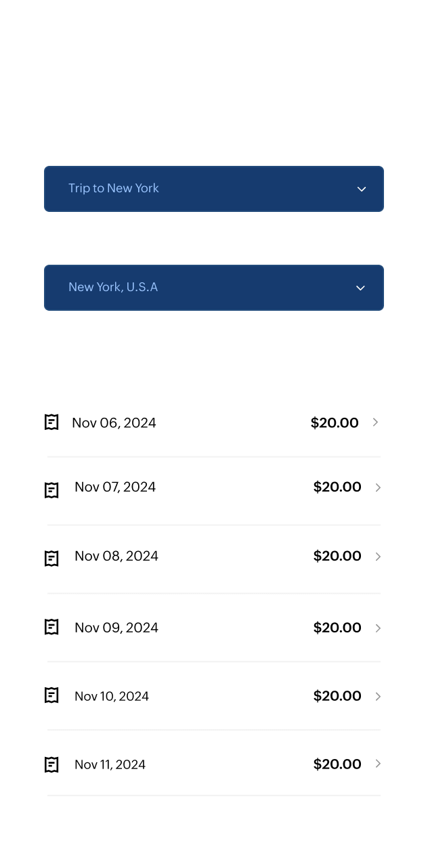Expand the Nov 06, 2024 entry chevron

click(376, 422)
